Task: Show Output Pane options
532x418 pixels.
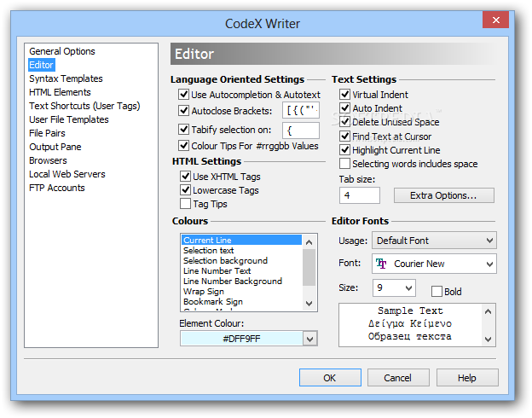Action: 55,147
